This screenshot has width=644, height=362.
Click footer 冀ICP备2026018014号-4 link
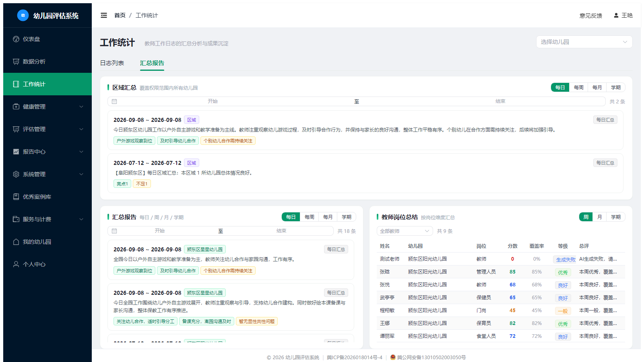355,357
